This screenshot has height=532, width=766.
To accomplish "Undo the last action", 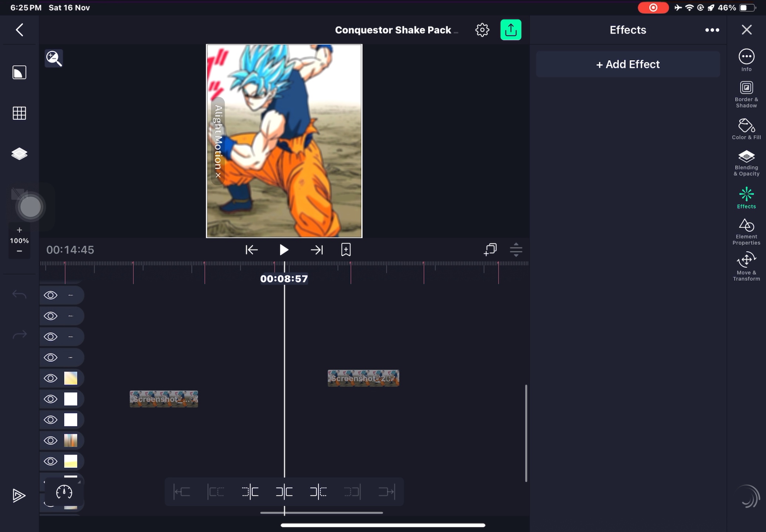I will point(19,294).
